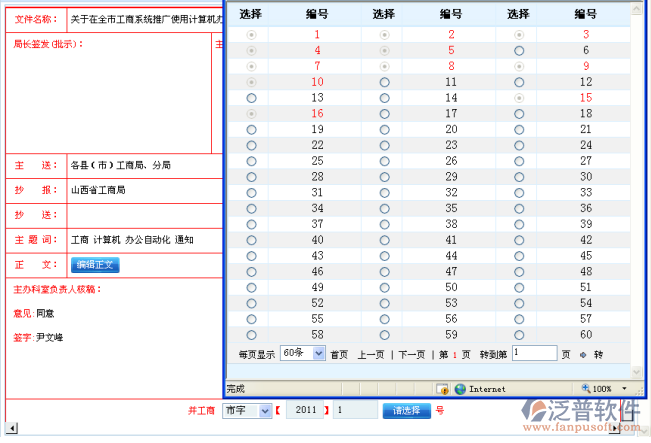Click the 意见: 同意 text
The height and width of the screenshot is (443, 651).
[x=34, y=313]
